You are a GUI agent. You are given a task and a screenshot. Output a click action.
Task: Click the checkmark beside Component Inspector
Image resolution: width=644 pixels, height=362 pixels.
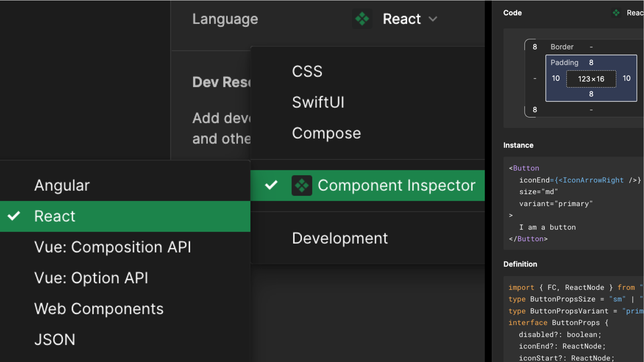click(x=271, y=185)
